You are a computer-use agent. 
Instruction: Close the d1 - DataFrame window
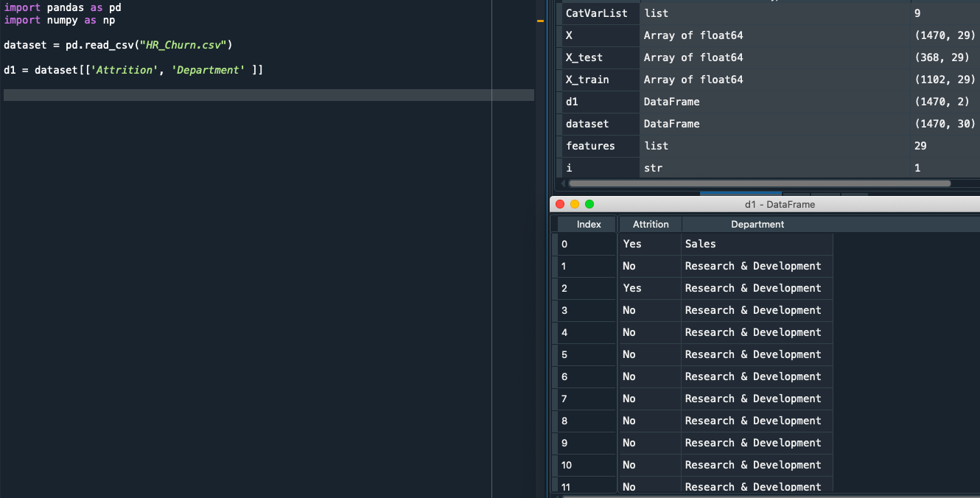560,204
